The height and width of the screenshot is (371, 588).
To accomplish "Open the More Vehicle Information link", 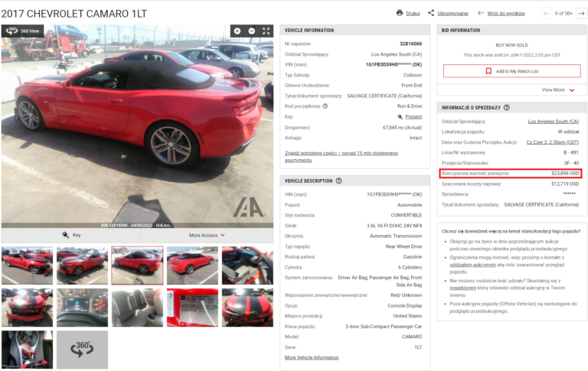I will 312,357.
